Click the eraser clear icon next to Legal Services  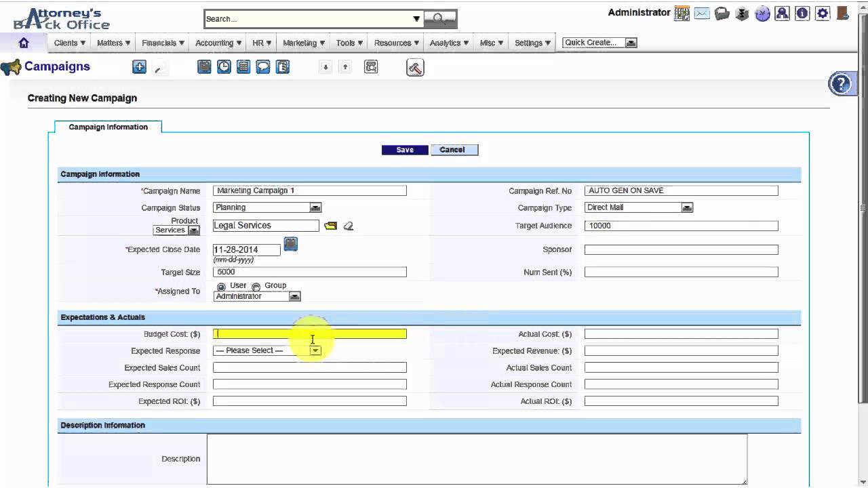click(349, 226)
